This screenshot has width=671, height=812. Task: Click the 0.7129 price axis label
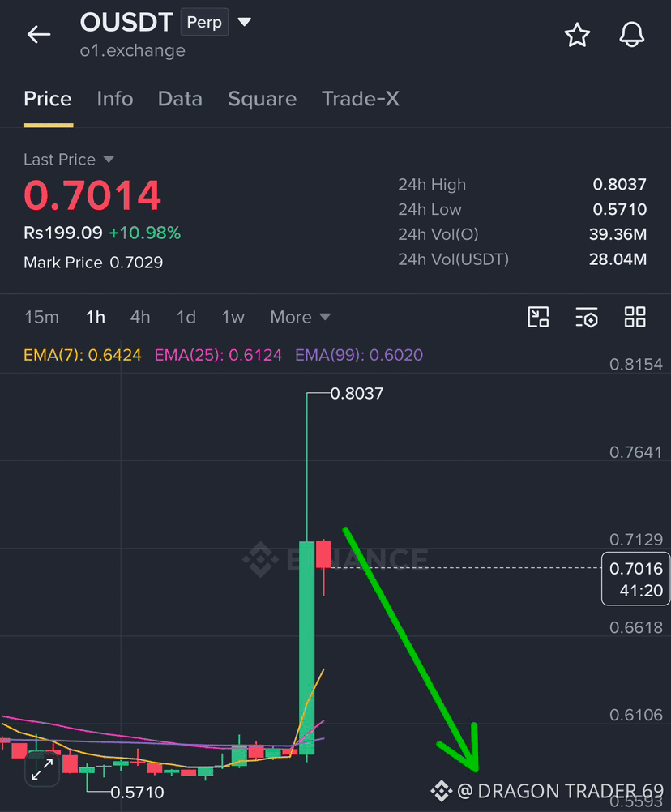click(636, 541)
